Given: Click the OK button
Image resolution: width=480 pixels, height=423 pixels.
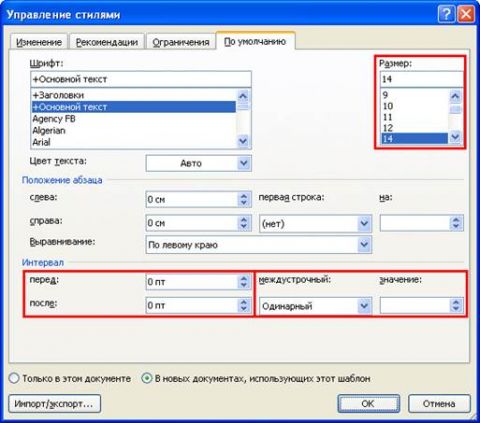Looking at the screenshot, I should [x=368, y=404].
